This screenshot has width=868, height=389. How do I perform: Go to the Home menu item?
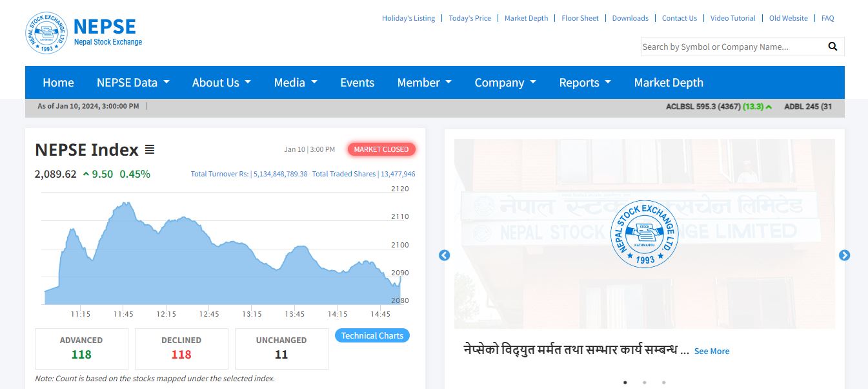[58, 83]
